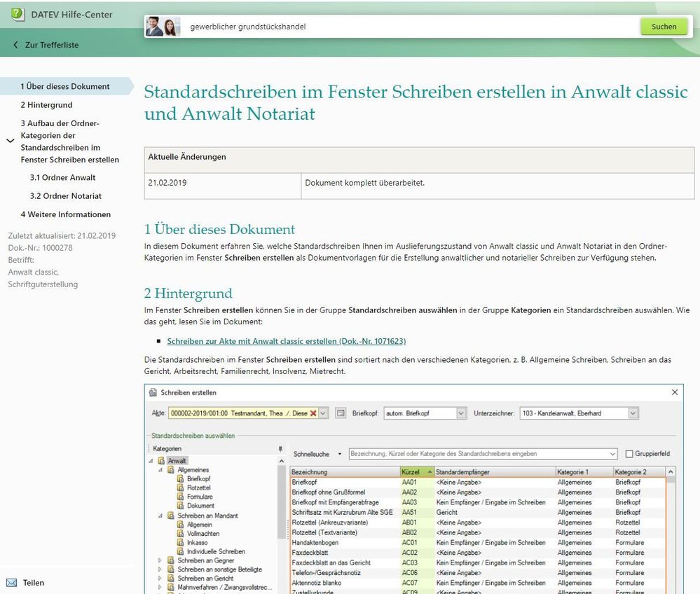Click the pin icon in the Kategorien header
The width and height of the screenshot is (700, 594).
[x=280, y=448]
